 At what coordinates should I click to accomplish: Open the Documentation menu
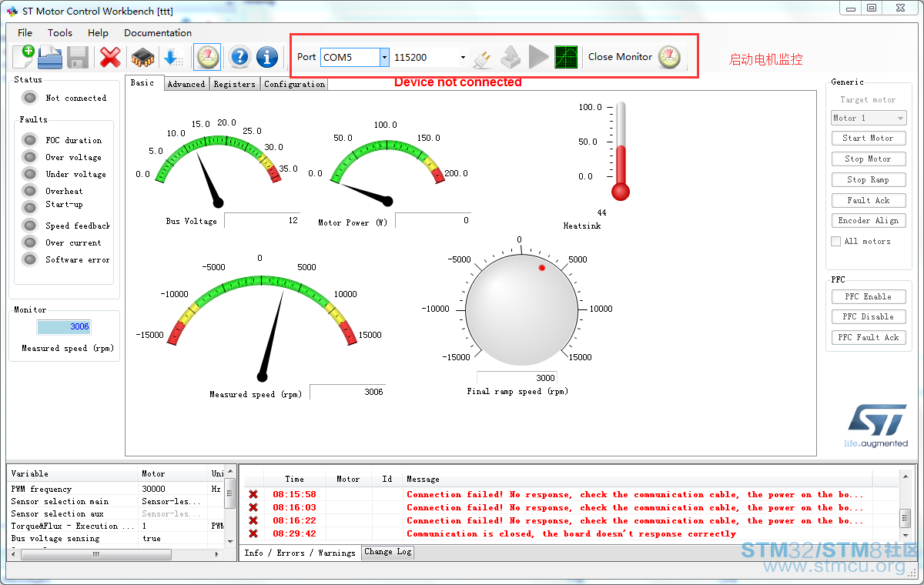click(x=158, y=33)
